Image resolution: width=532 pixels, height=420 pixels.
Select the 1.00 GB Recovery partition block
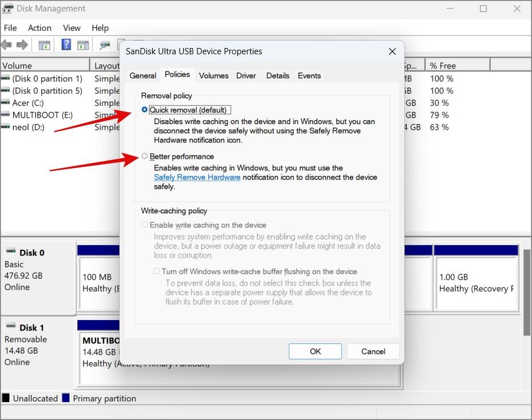tap(476, 277)
